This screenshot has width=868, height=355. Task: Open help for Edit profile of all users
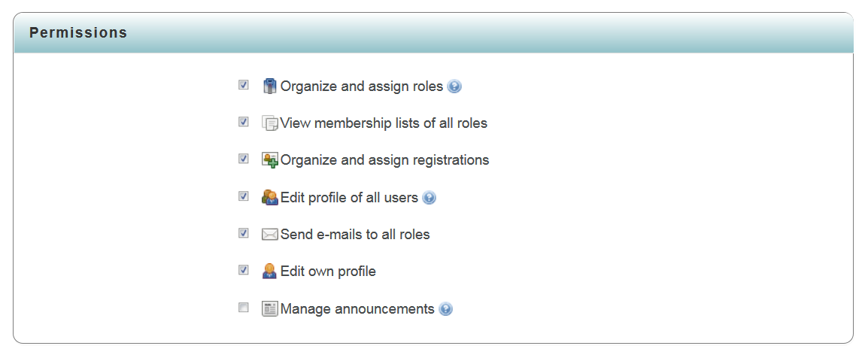(429, 198)
